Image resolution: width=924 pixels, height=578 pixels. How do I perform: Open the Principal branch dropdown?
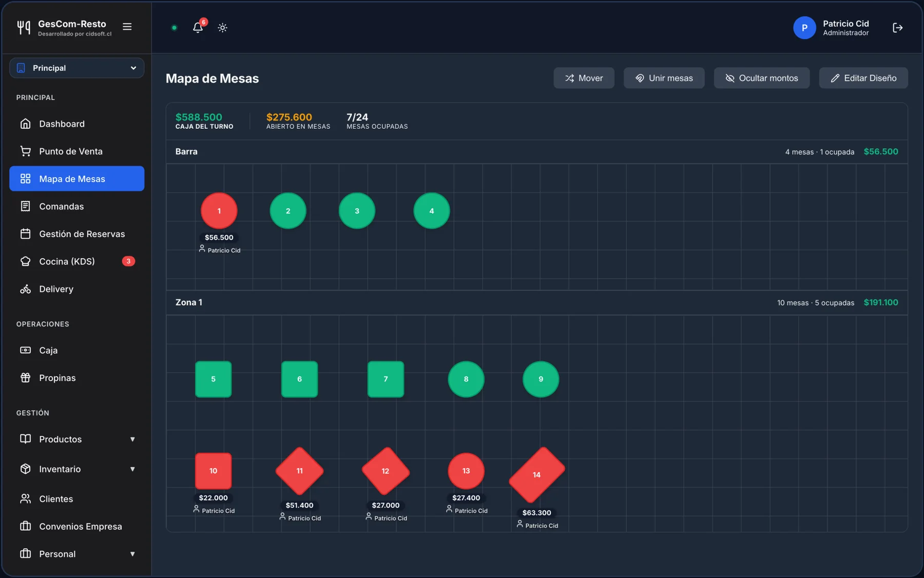click(x=76, y=68)
